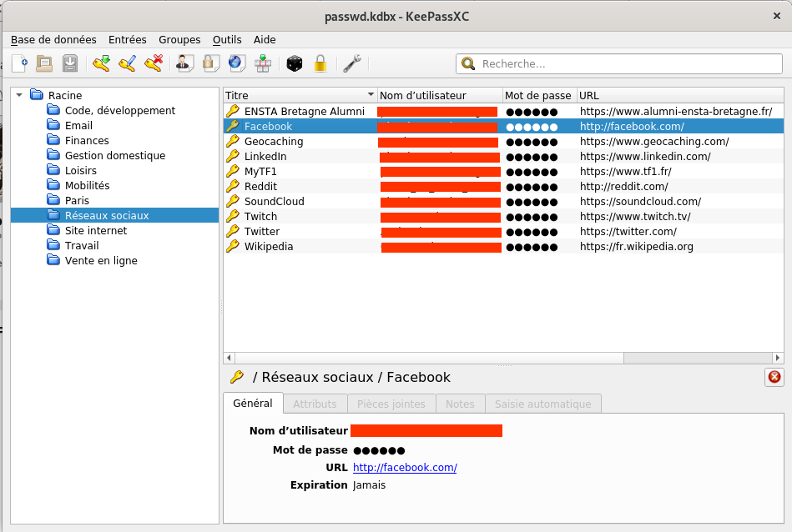
Task: Copy password to clipboard padlock-page icon
Action: click(x=210, y=63)
